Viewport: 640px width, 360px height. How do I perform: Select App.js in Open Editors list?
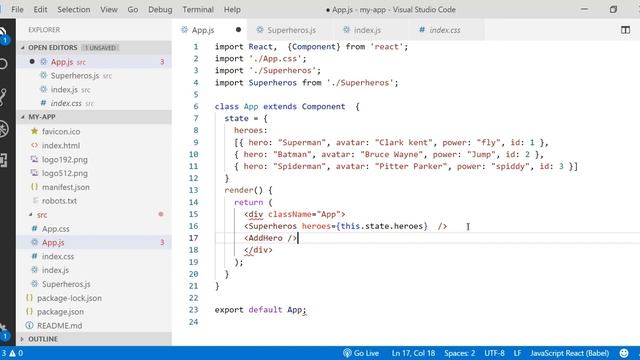[x=94, y=62]
